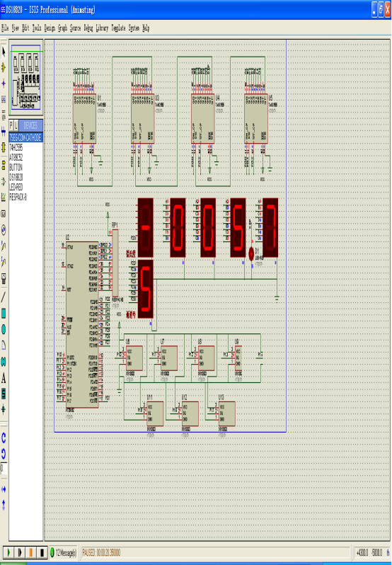Select the marker tool
The height and width of the screenshot is (565, 392).
[x=4, y=410]
